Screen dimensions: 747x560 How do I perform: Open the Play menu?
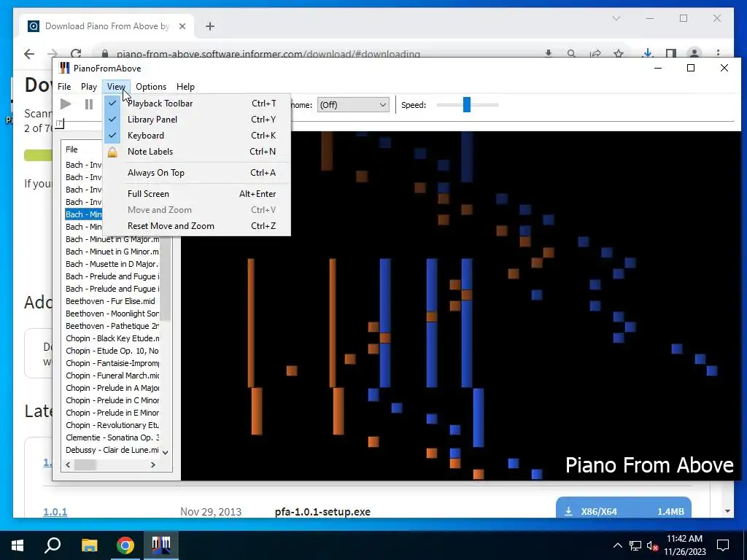pyautogui.click(x=88, y=87)
